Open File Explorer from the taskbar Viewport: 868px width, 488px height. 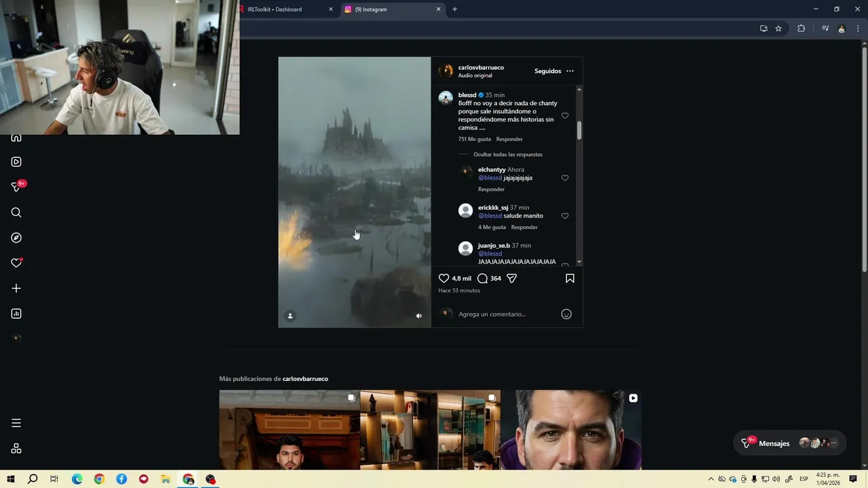pos(165,479)
